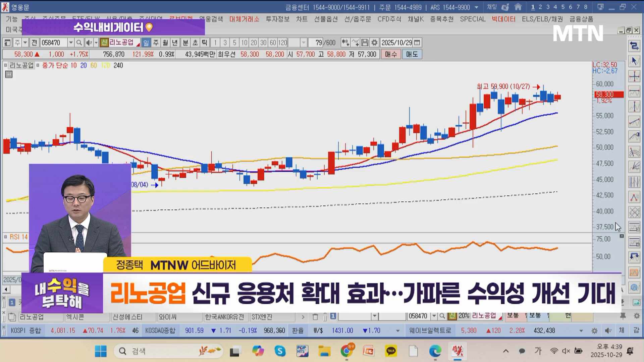Open the 차트 menu
This screenshot has height=362, width=644.
[x=302, y=19]
